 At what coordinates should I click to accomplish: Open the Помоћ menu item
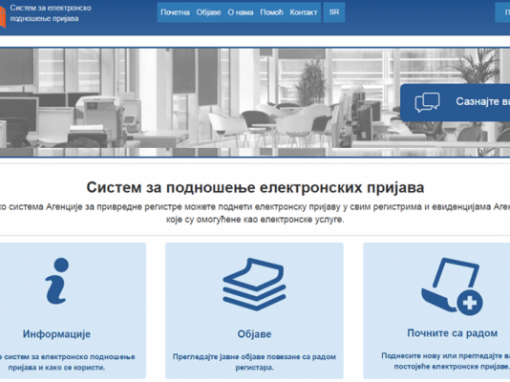(272, 12)
